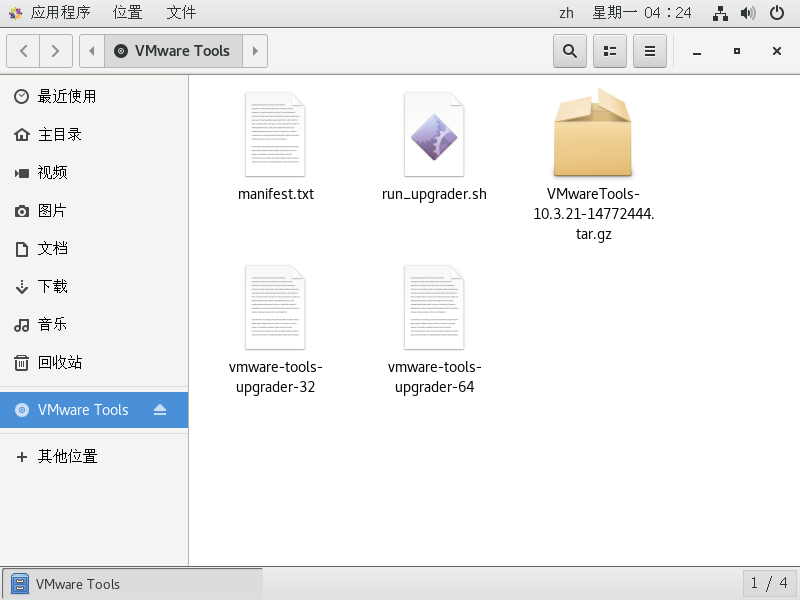Click the power icon in top bar
800x600 pixels.
pyautogui.click(x=777, y=13)
